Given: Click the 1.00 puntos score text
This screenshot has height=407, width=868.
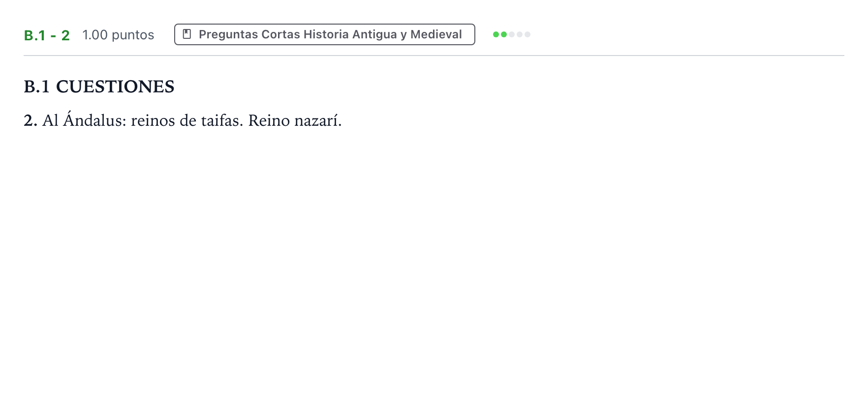Looking at the screenshot, I should coord(118,35).
